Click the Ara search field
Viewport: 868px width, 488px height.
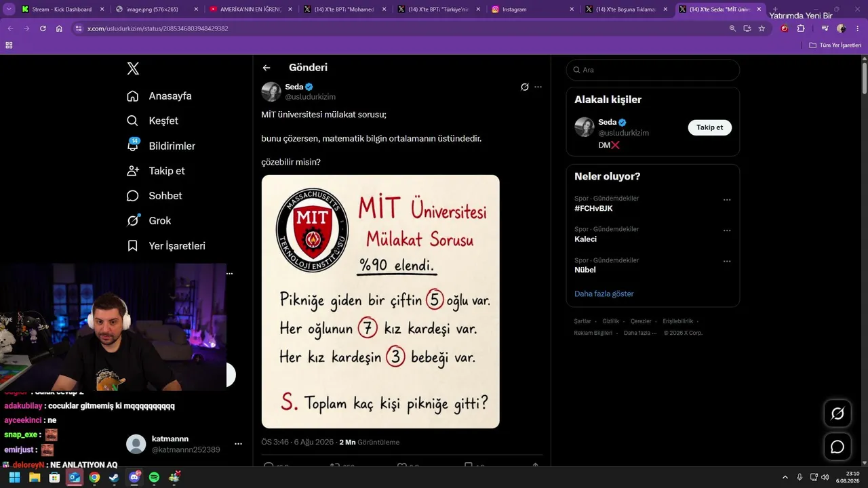[x=653, y=70]
